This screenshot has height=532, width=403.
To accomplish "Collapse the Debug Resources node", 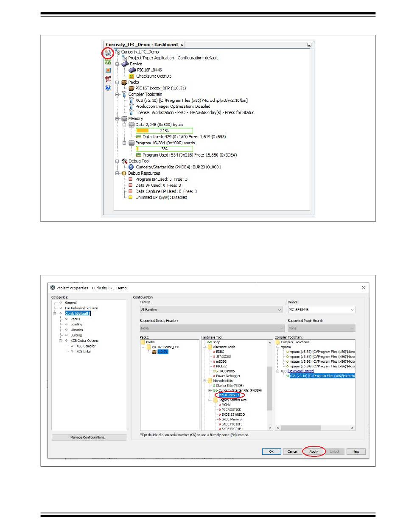I will click(x=117, y=173).
